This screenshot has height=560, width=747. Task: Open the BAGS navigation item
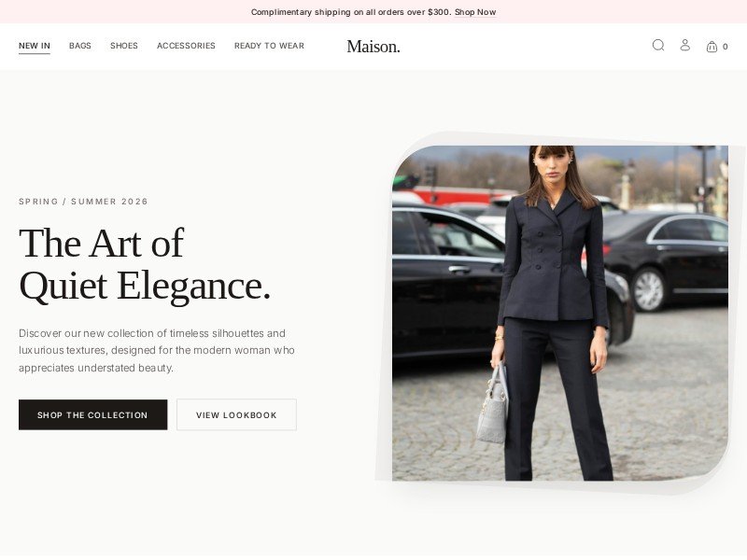click(x=80, y=46)
